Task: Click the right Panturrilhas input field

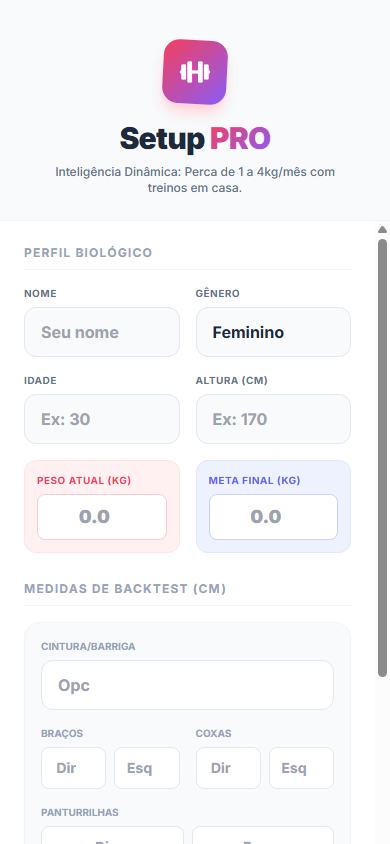Action: point(263,835)
